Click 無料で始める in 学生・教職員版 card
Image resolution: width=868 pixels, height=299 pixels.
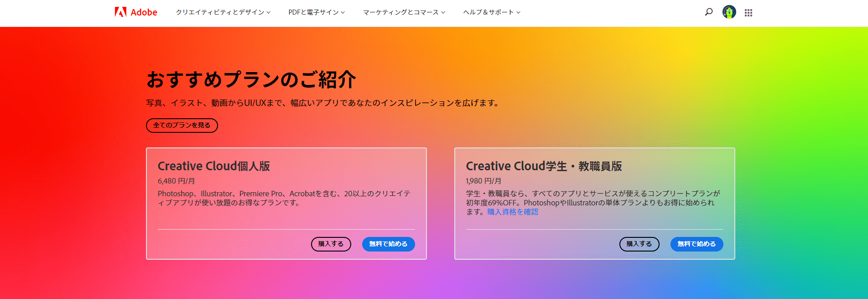(x=697, y=244)
